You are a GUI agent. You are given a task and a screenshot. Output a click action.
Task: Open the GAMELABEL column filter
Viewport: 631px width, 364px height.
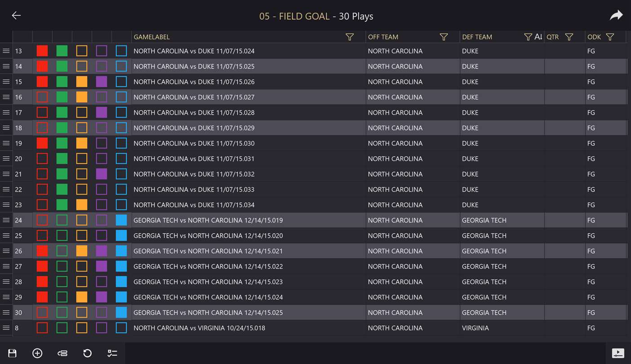(x=350, y=37)
